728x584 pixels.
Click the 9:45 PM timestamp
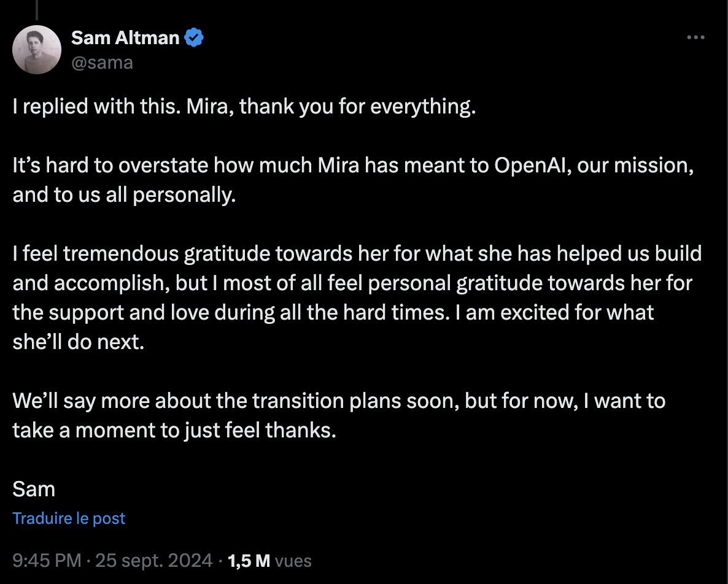[47, 560]
